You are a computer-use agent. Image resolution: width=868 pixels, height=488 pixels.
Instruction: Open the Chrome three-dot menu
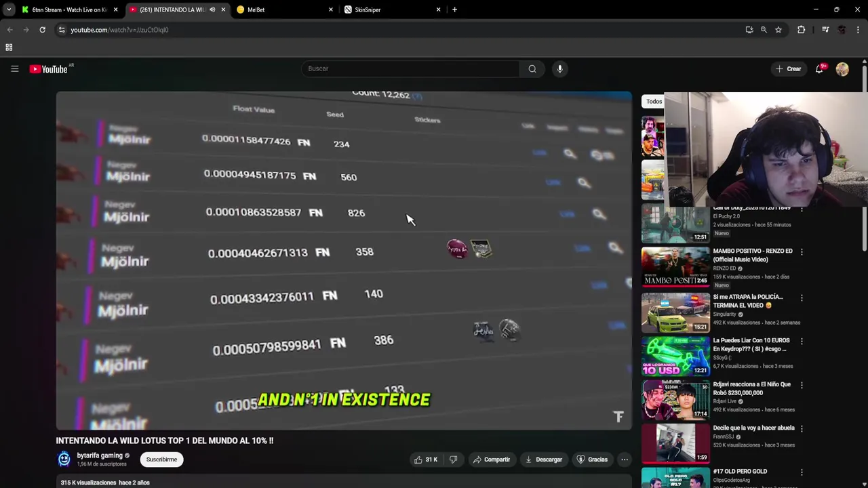pyautogui.click(x=858, y=30)
